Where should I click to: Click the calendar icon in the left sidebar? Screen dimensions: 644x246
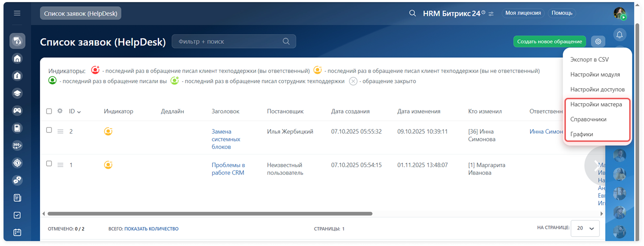tap(17, 232)
